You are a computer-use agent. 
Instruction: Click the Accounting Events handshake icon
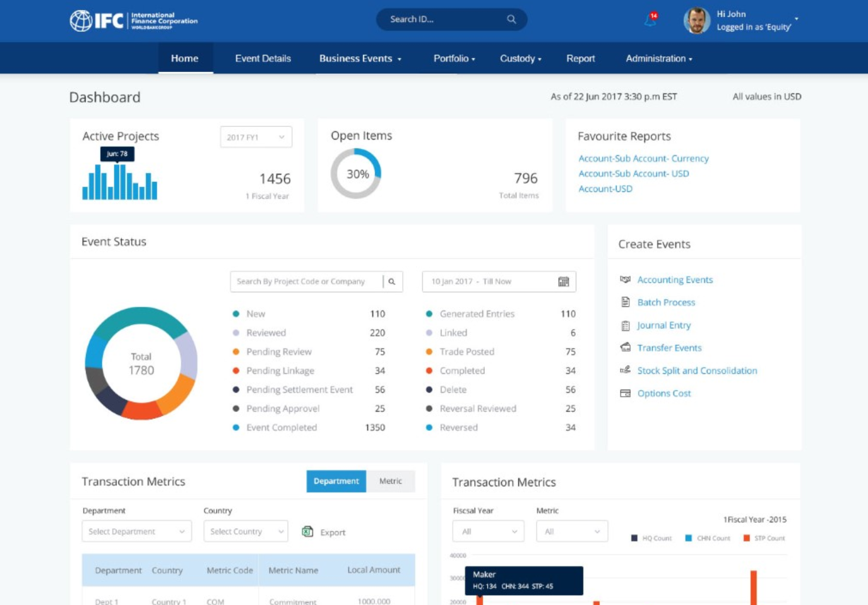point(625,279)
